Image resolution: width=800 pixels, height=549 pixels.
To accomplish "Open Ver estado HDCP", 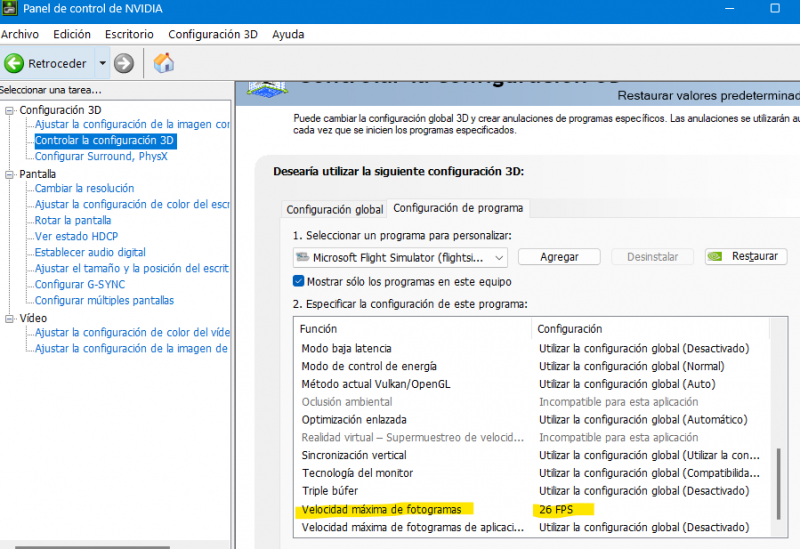I will click(76, 236).
